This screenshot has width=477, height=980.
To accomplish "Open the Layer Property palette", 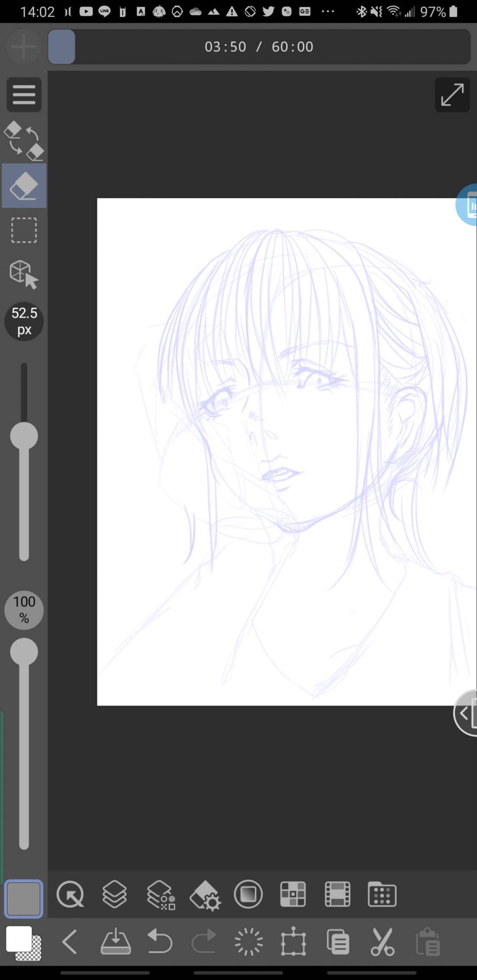I will 161,895.
